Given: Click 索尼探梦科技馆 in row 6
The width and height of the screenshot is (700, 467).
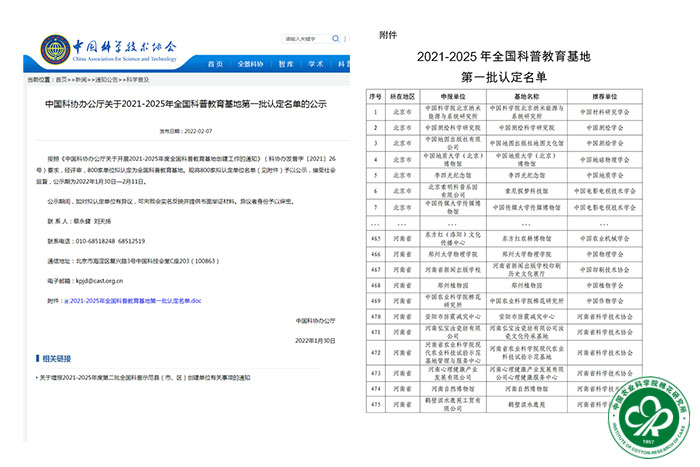Looking at the screenshot, I should point(527,191).
